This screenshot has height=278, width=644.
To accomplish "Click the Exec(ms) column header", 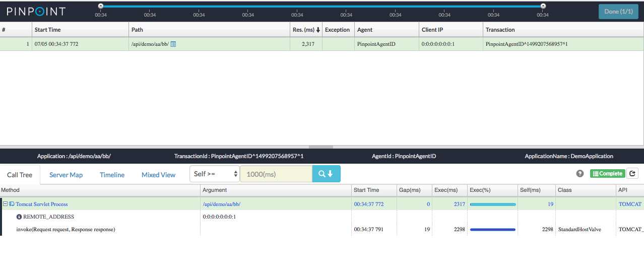I will click(449, 190).
